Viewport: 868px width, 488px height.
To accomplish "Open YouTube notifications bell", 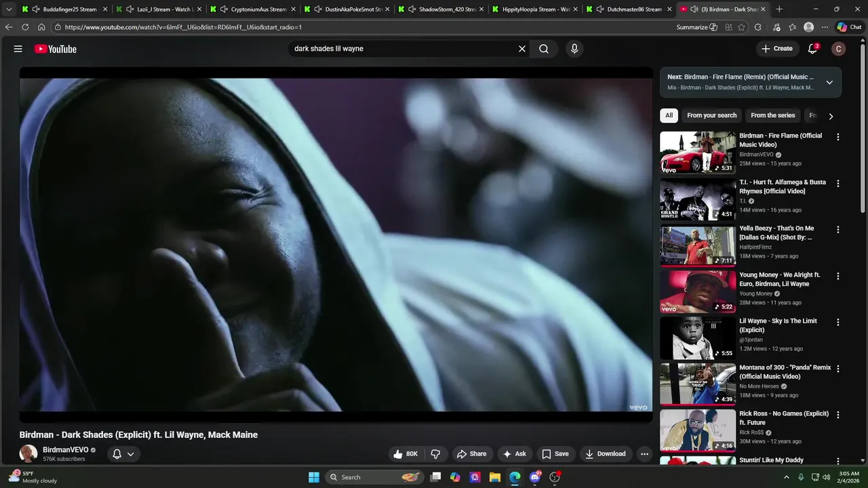I will [812, 49].
